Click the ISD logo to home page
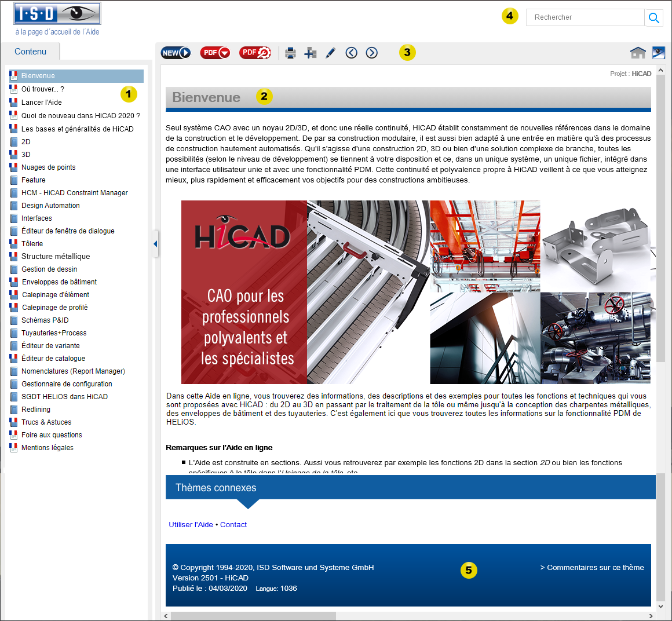The height and width of the screenshot is (621, 672). coord(57,14)
